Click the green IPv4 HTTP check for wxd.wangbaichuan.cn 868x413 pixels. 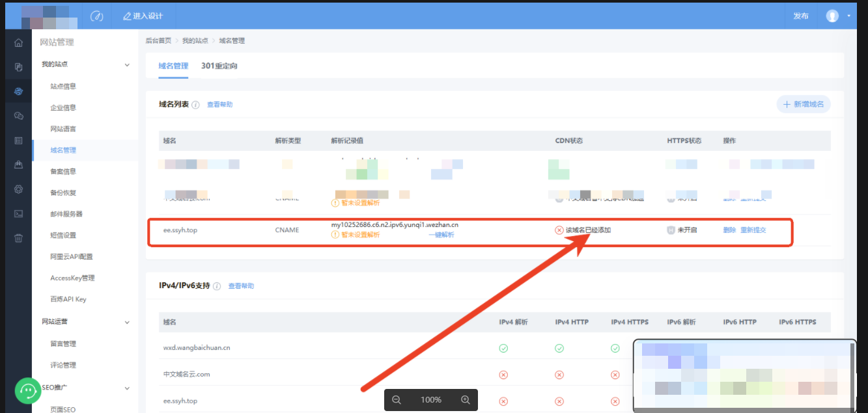point(559,348)
